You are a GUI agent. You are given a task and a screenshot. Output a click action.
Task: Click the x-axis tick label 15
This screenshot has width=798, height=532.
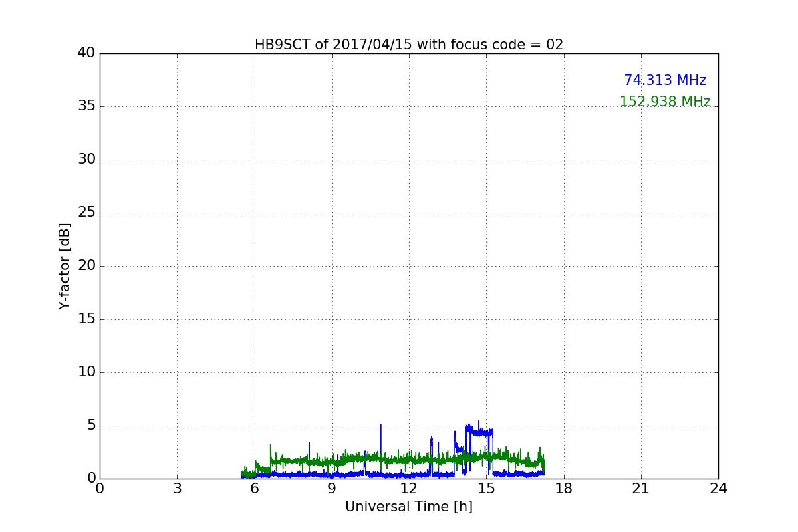[x=486, y=489]
